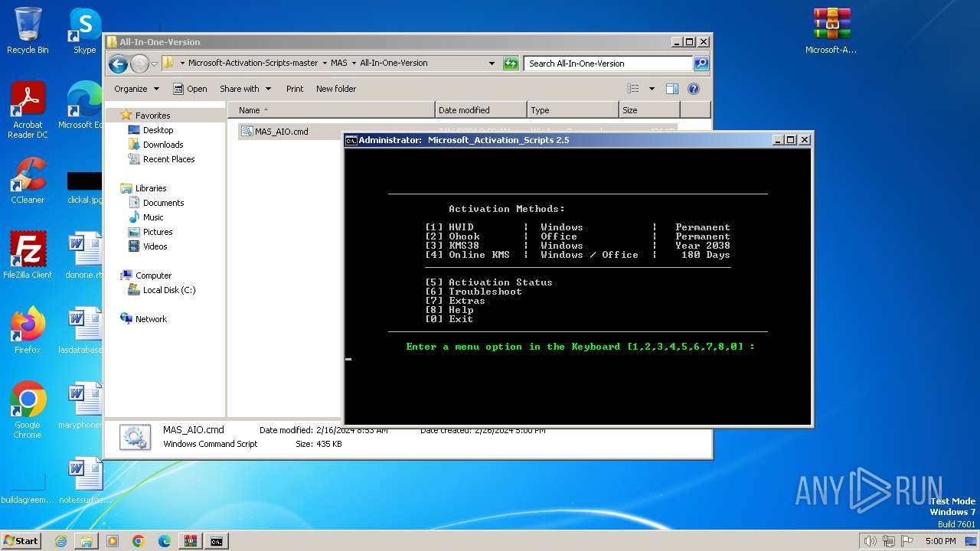The height and width of the screenshot is (551, 980).
Task: Open the Pictures library
Action: point(158,232)
